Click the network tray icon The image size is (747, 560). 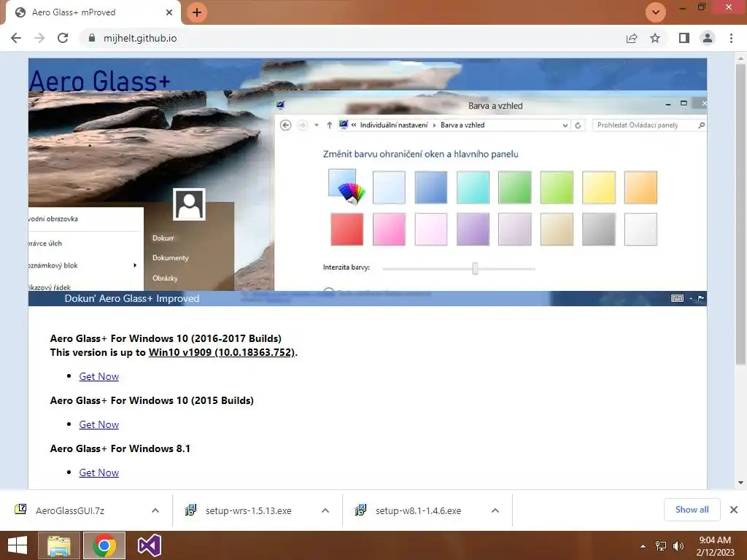point(661,546)
